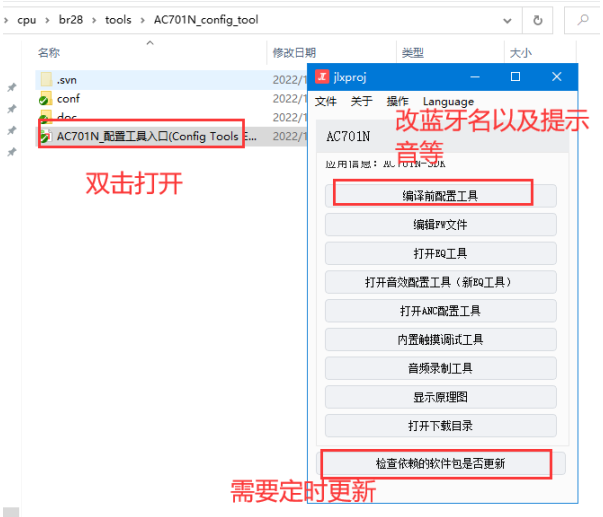Click 显示原理图 button
The height and width of the screenshot is (517, 603).
[x=441, y=397]
